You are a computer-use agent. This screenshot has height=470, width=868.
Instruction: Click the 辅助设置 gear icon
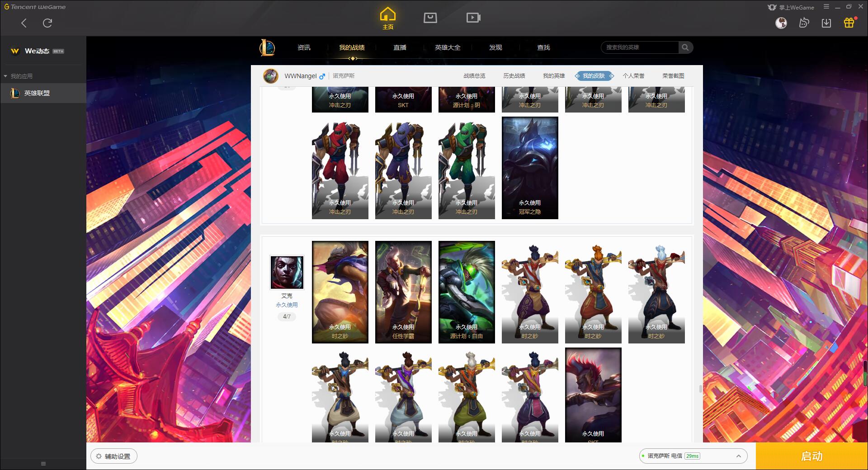tap(99, 456)
